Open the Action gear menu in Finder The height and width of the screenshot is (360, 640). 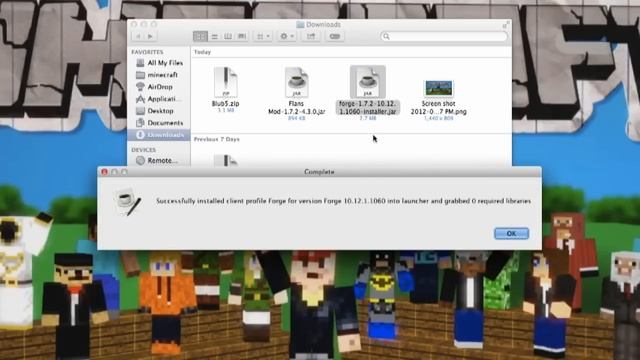pos(287,36)
